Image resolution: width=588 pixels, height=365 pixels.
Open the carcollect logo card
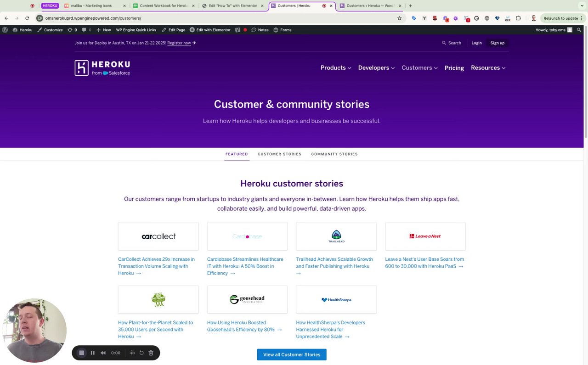(x=158, y=236)
